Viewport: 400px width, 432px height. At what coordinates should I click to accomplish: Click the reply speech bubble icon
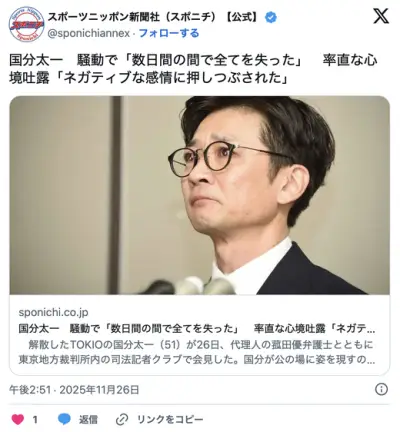64,419
